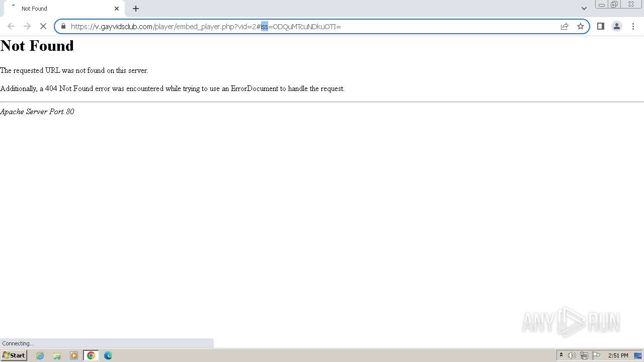The image size is (644, 362).
Task: Open the clock showing 2:51 PM
Action: click(618, 355)
